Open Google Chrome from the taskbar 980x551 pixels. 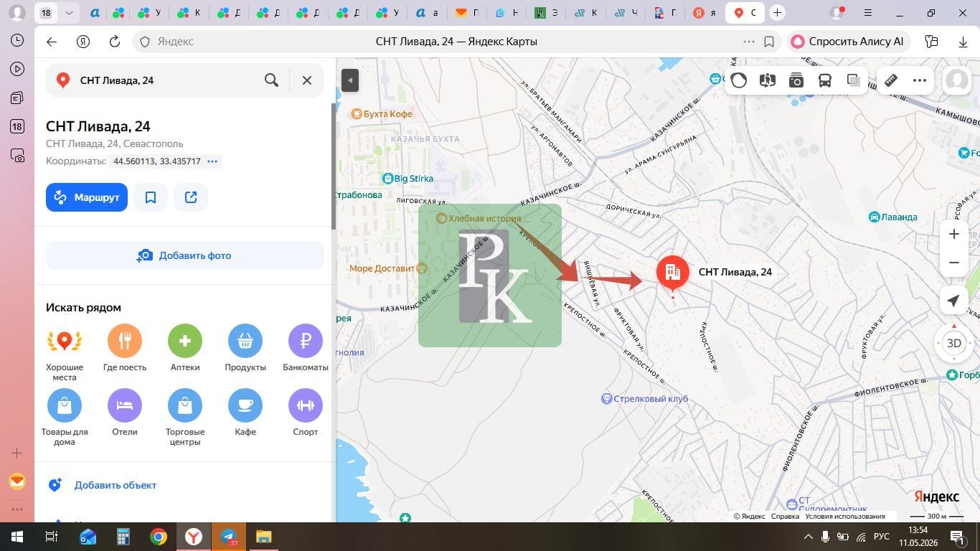coord(159,537)
